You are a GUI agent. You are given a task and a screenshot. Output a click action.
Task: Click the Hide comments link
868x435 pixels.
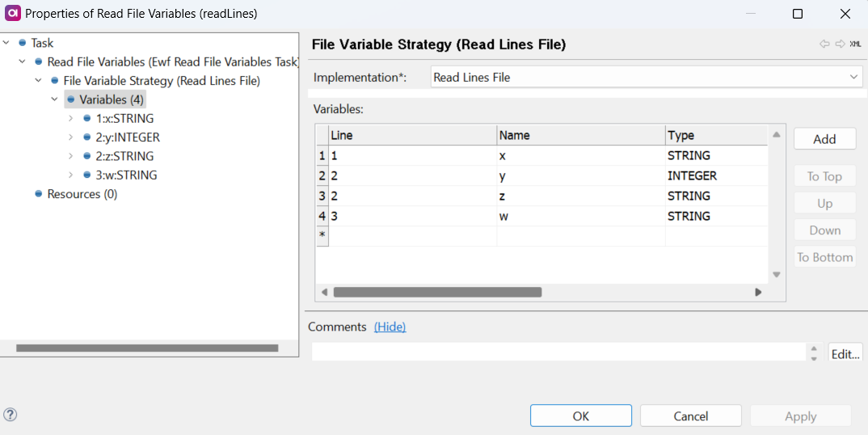(x=390, y=327)
